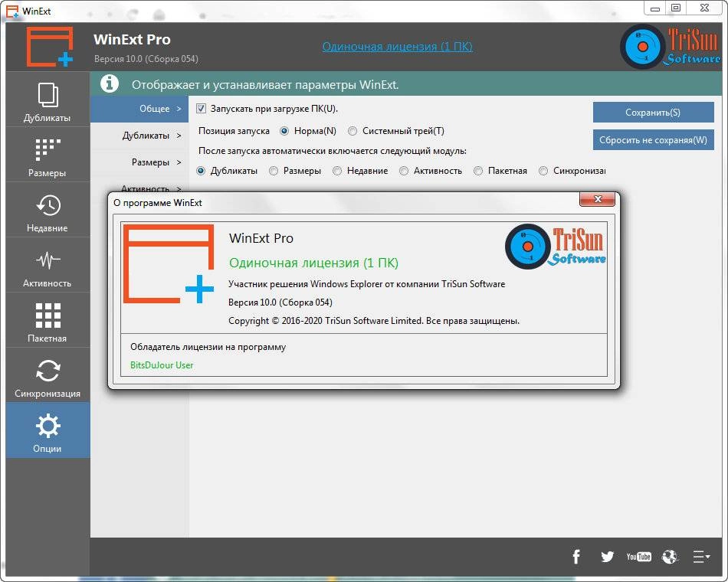Click the info icon in description bar
This screenshot has width=728, height=582.
click(110, 84)
